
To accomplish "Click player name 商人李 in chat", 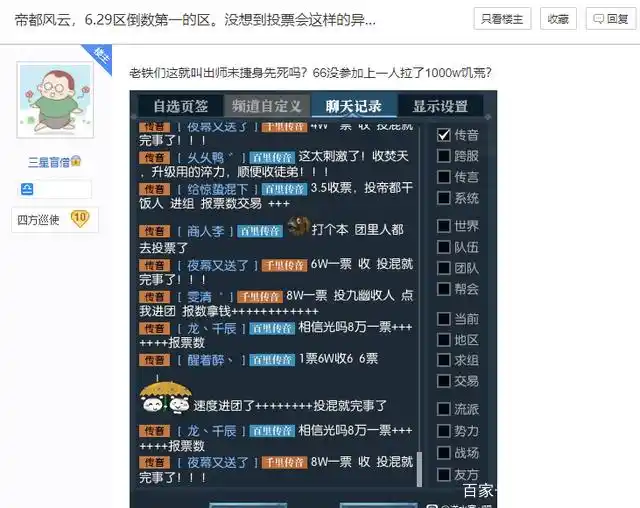I will click(x=205, y=231).
